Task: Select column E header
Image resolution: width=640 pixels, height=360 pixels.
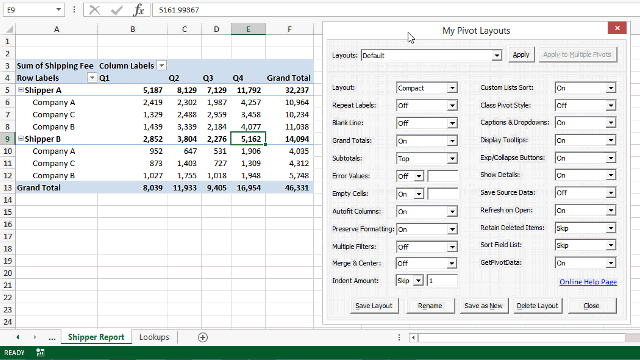Action: (248, 29)
